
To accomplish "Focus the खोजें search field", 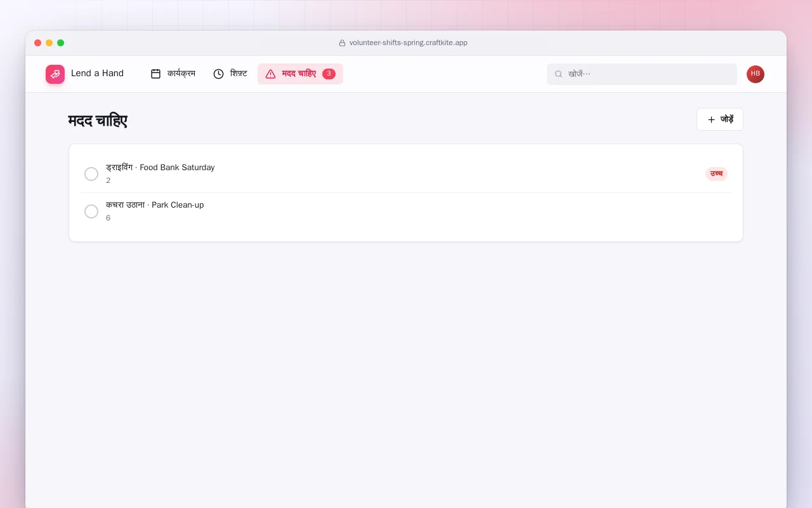I will [x=642, y=74].
